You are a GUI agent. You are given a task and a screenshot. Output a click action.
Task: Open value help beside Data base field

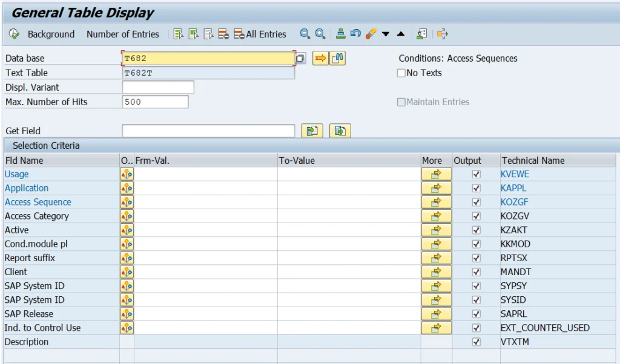tap(300, 59)
